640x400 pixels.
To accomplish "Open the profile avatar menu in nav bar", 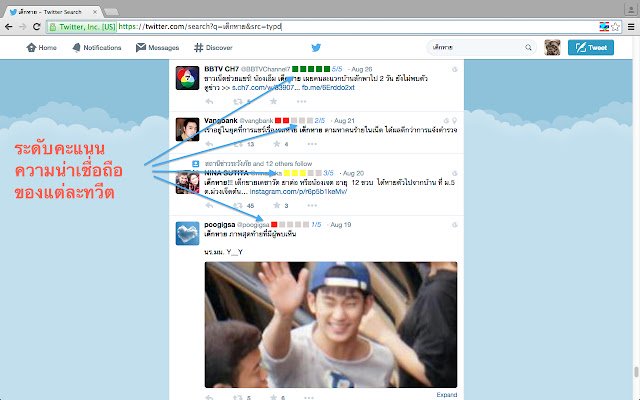I will (x=552, y=47).
